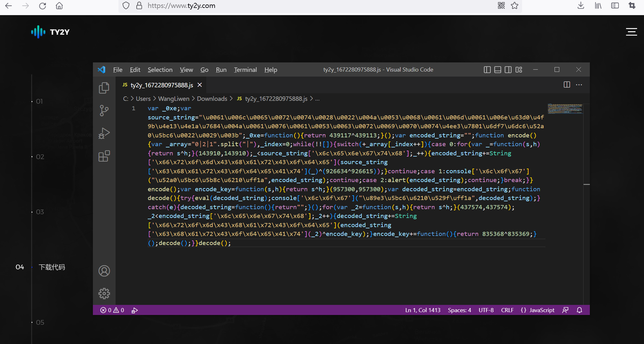
Task: Open the editor More Actions ellipsis menu
Action: coord(579,85)
